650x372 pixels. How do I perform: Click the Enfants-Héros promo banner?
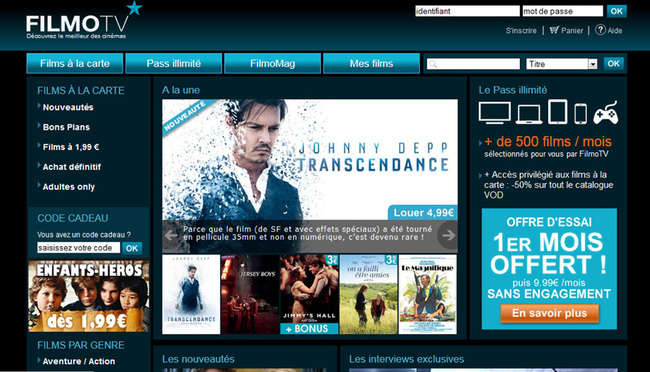[x=89, y=296]
